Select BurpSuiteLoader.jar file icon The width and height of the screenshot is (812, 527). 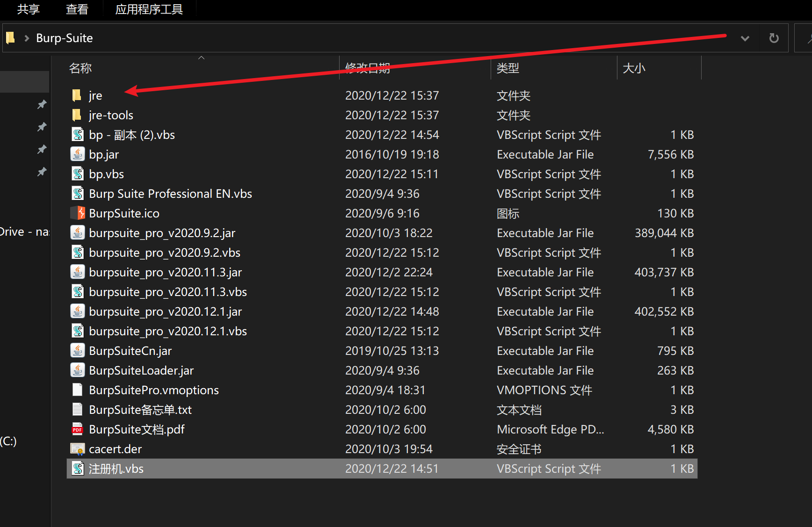tap(78, 370)
